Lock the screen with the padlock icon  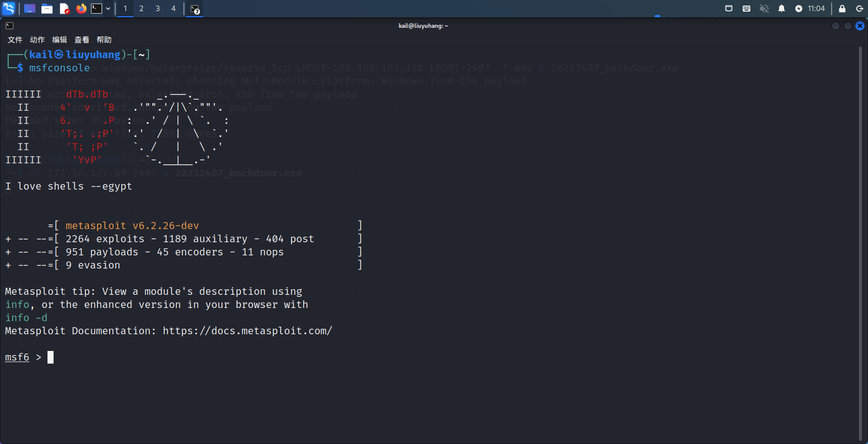[842, 9]
